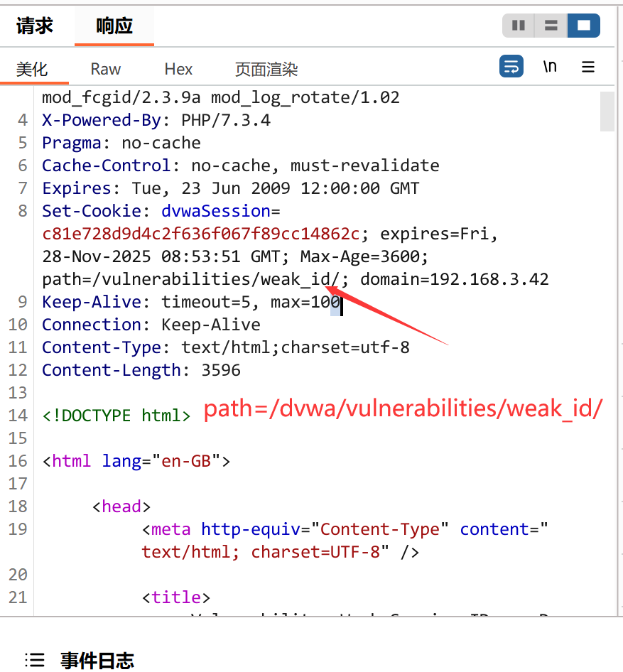The height and width of the screenshot is (672, 623).
Task: Switch to side-by-side split layout icon
Action: click(519, 26)
